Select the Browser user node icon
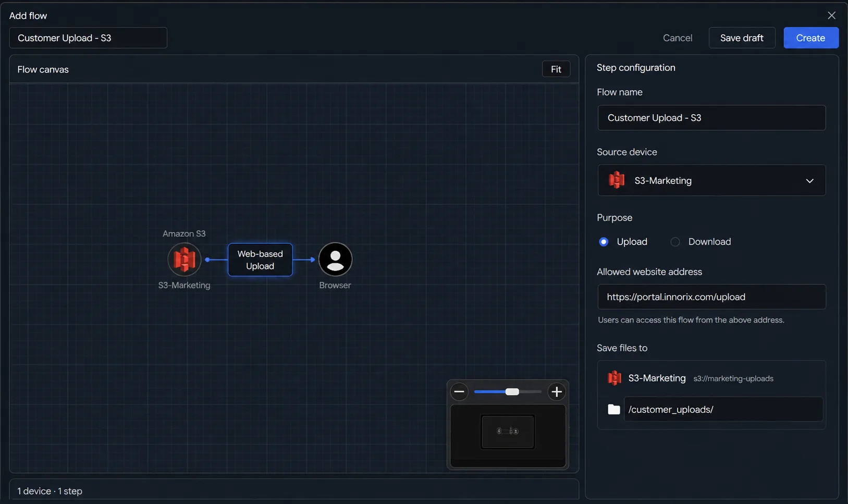 coord(335,259)
